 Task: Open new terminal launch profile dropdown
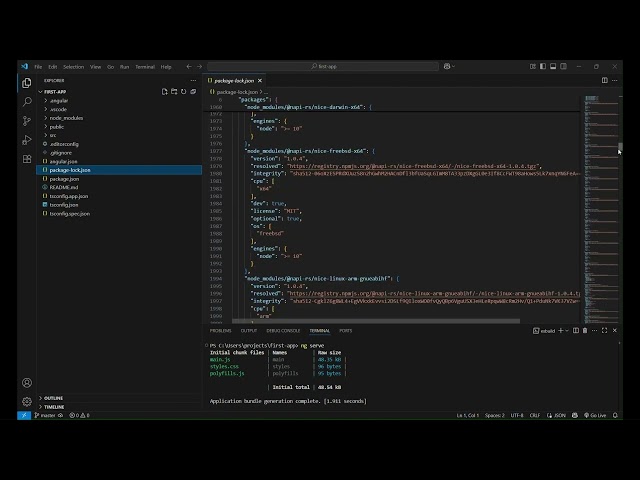coord(567,331)
